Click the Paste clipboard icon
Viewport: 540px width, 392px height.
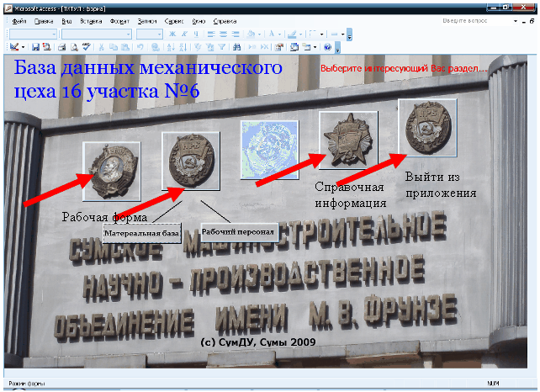[x=125, y=47]
